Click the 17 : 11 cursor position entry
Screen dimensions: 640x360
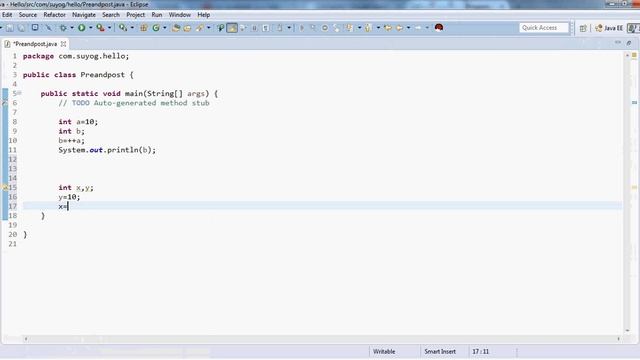click(x=480, y=351)
